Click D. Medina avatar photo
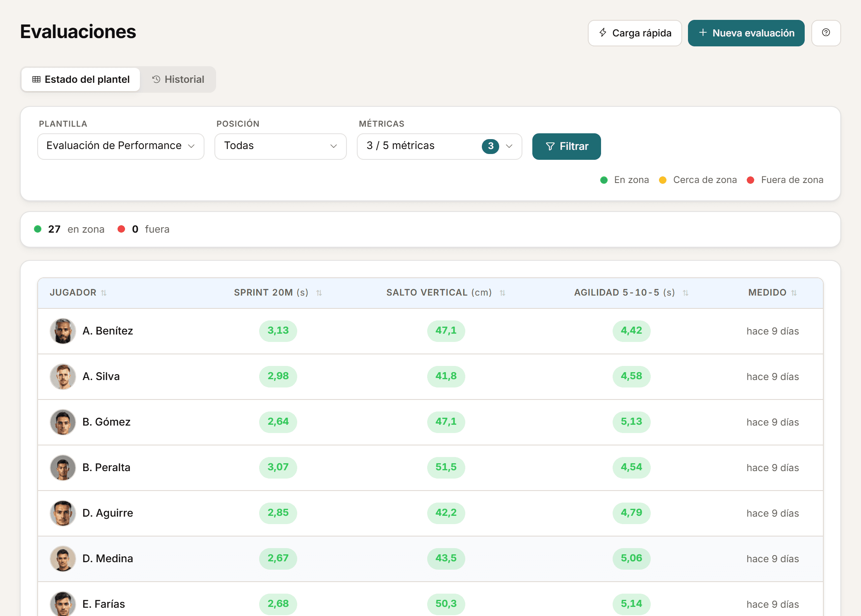This screenshot has height=616, width=861. pos(63,558)
